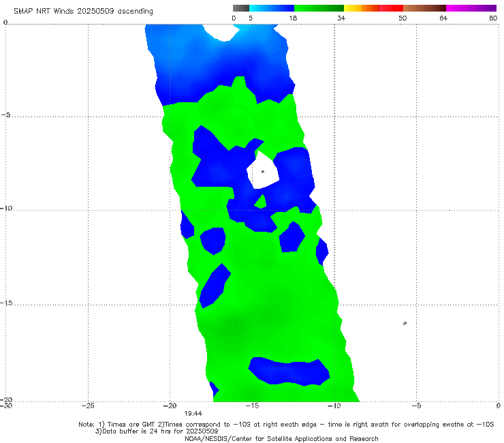
Task: Click the longitude axis label '-30'
Action: 6,406
